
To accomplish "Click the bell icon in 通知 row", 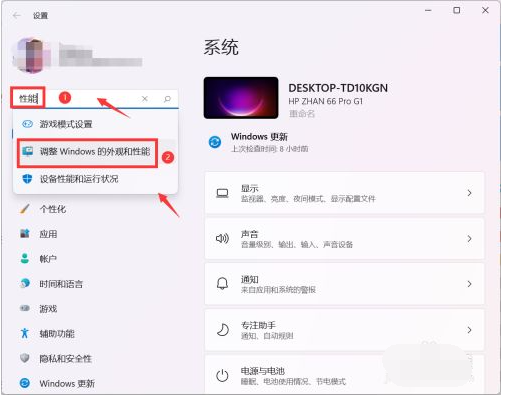I will click(222, 284).
